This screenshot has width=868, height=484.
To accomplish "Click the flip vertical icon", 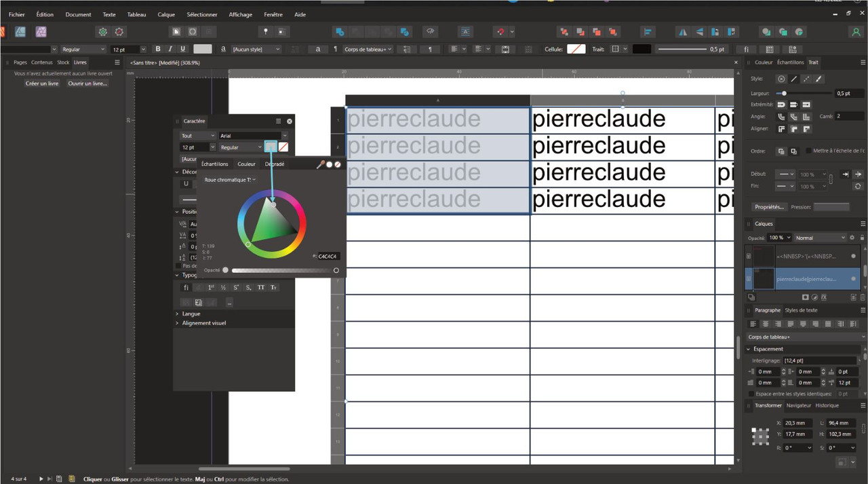I will [698, 32].
